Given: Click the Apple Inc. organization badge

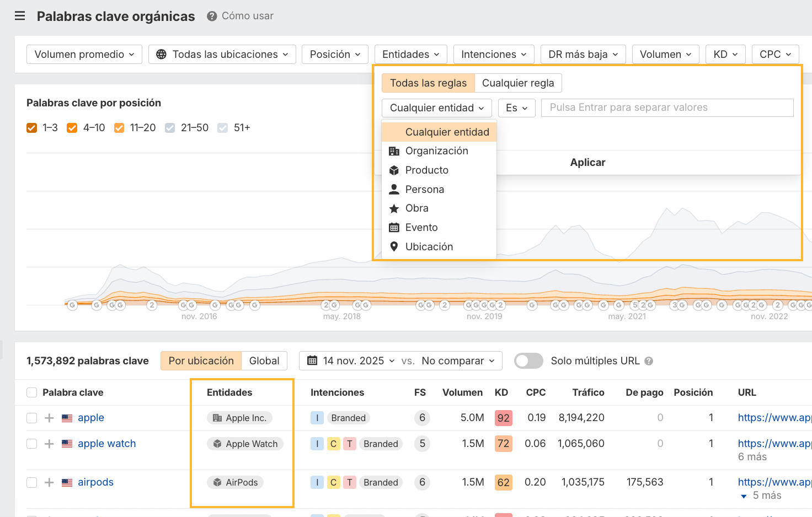Looking at the screenshot, I should coord(239,418).
